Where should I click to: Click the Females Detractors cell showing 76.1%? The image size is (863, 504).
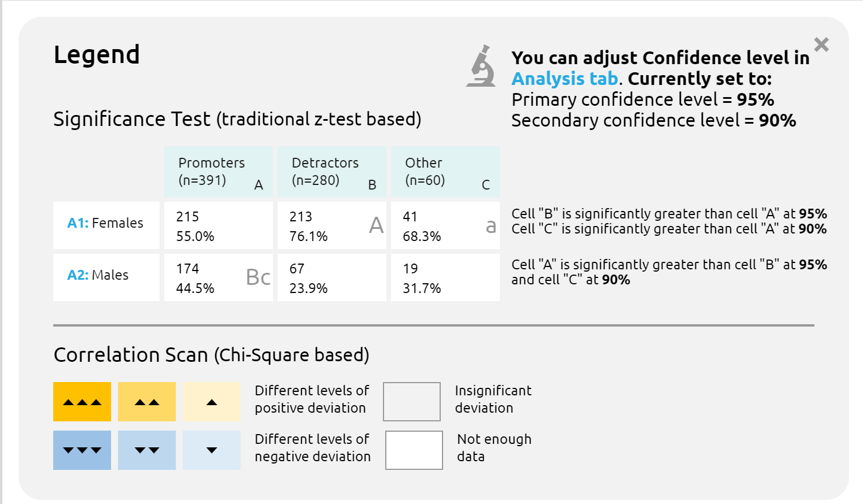pos(332,226)
